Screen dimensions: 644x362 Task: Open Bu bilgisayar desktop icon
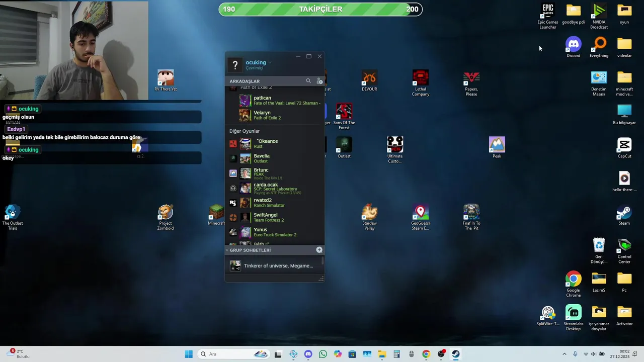(624, 114)
